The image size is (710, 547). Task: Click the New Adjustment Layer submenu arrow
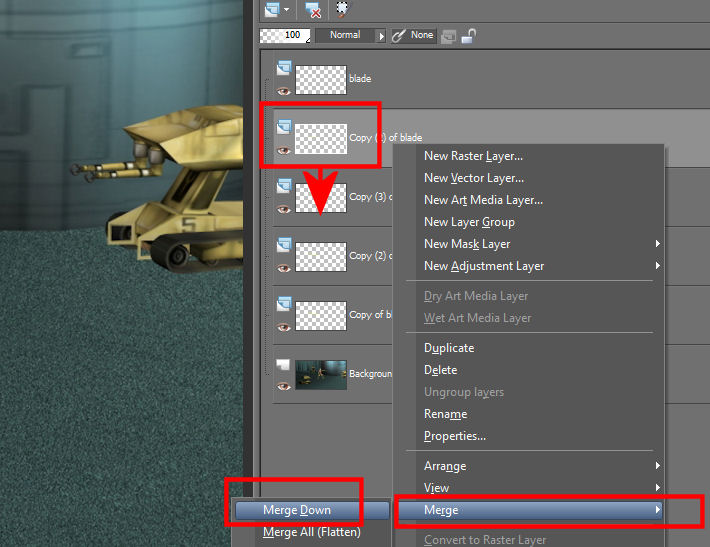point(657,265)
